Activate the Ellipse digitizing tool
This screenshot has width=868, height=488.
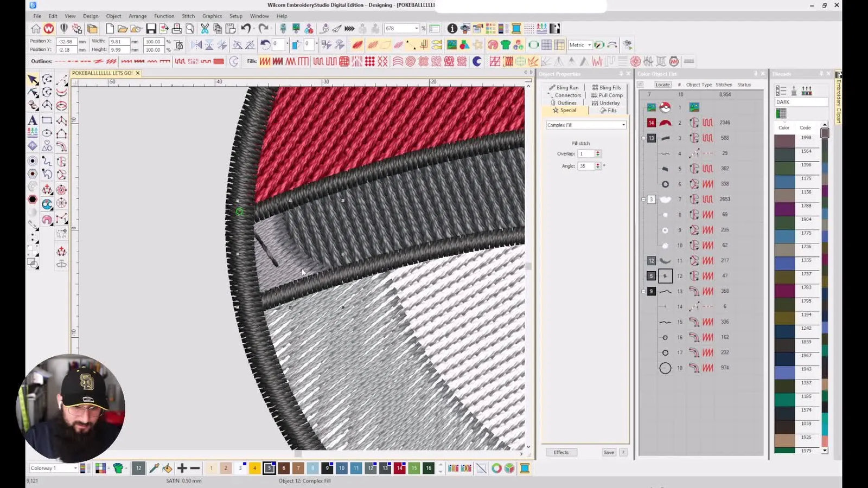(x=47, y=133)
